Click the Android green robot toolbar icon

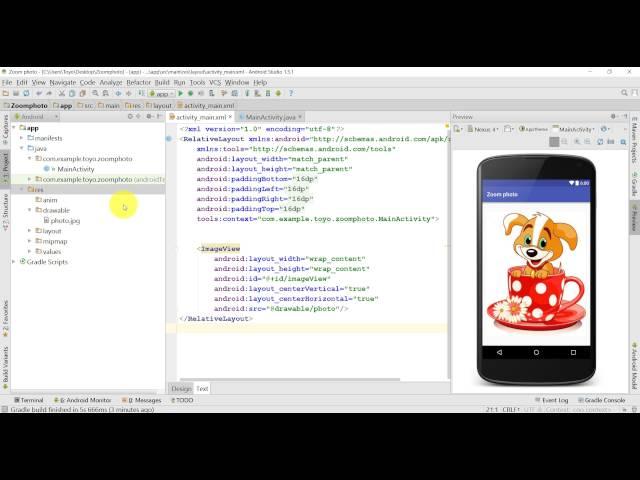coord(278,93)
